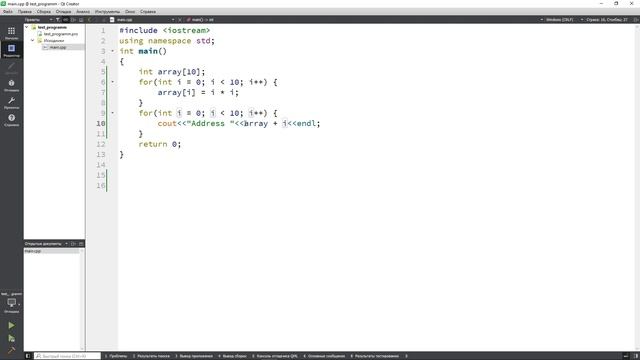Switch to the Editor (Редактор) mode icon
This screenshot has width=640, height=360.
click(11, 50)
